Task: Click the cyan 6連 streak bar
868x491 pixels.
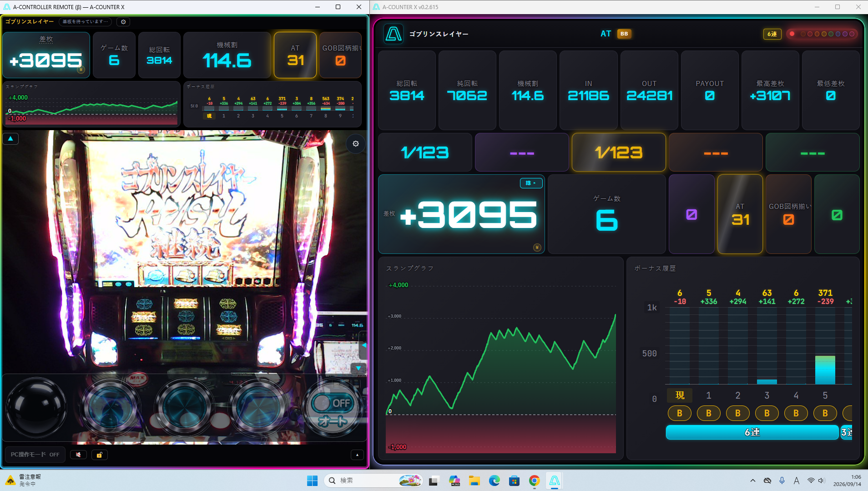Action: [752, 432]
